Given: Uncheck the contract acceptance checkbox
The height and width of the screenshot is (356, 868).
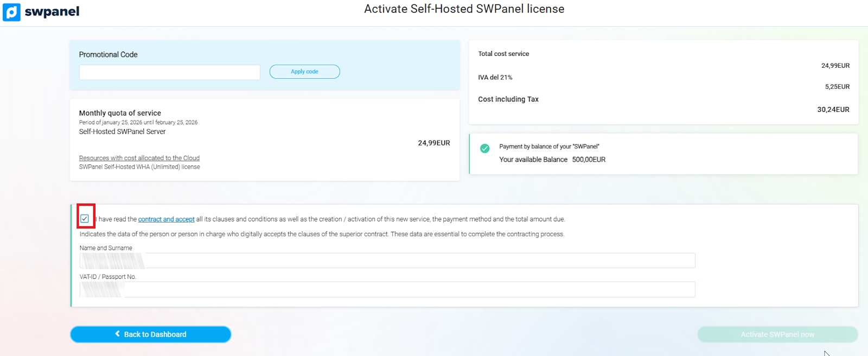Looking at the screenshot, I should [x=85, y=219].
